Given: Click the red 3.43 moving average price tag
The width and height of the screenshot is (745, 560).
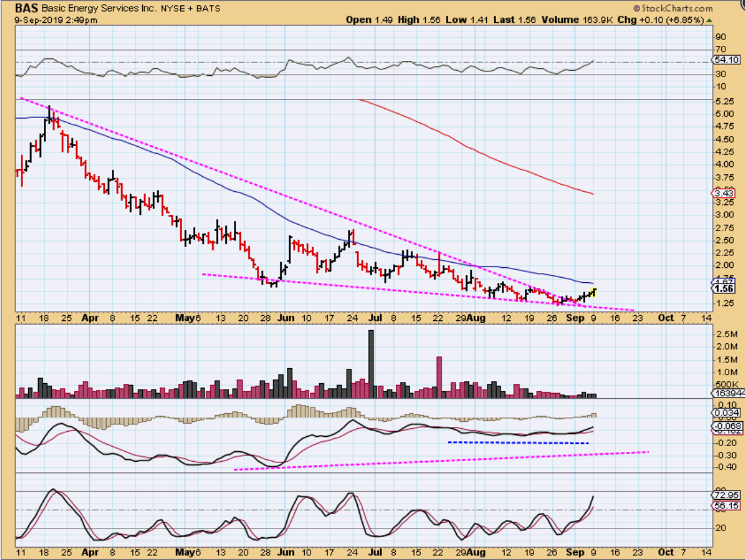Looking at the screenshot, I should pyautogui.click(x=723, y=194).
